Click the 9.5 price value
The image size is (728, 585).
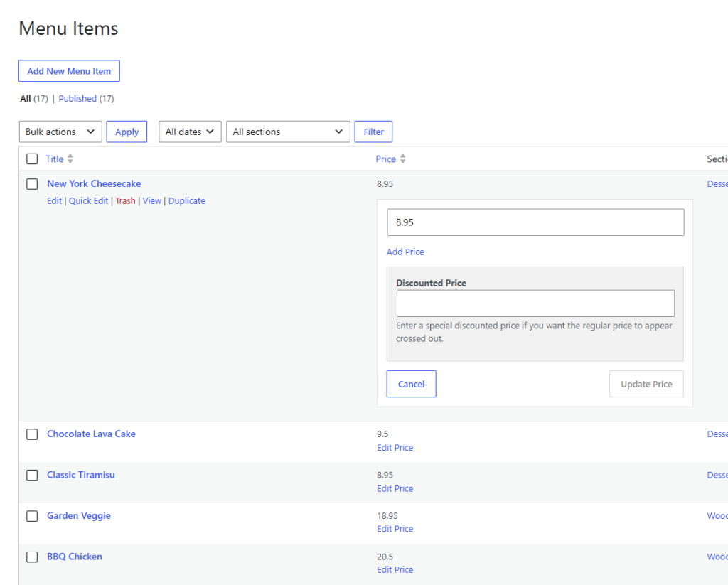tap(382, 434)
